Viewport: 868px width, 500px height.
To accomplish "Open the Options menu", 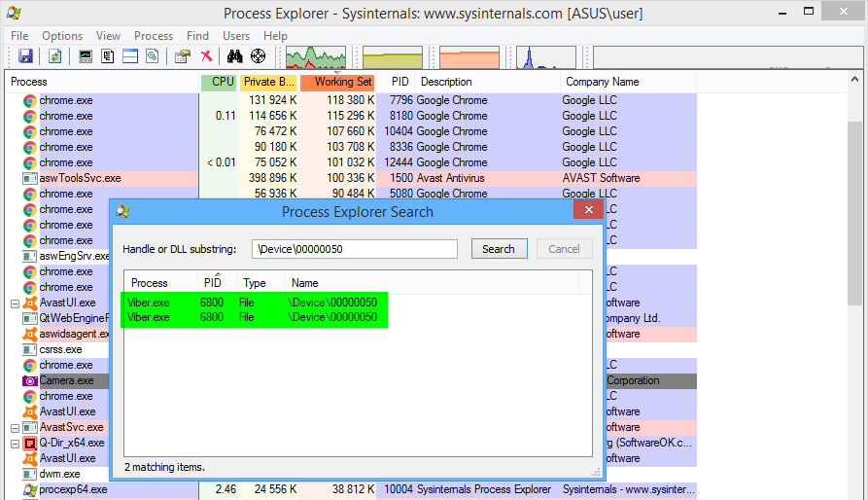I will [62, 36].
